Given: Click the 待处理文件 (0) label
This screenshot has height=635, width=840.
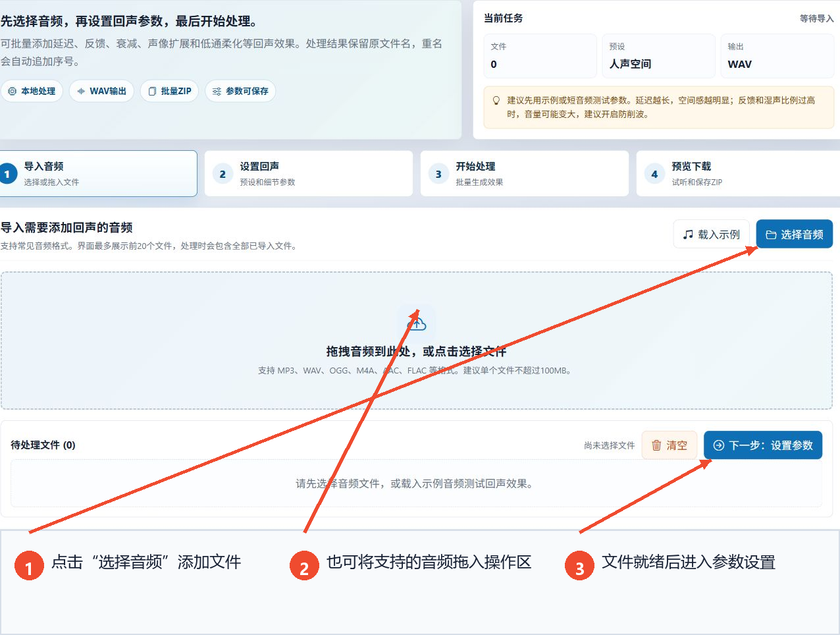Looking at the screenshot, I should [x=43, y=445].
